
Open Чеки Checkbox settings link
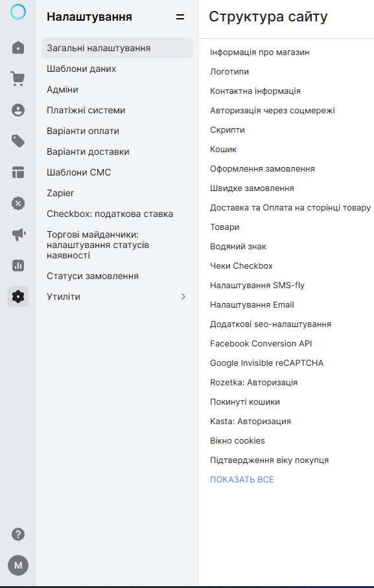[241, 266]
